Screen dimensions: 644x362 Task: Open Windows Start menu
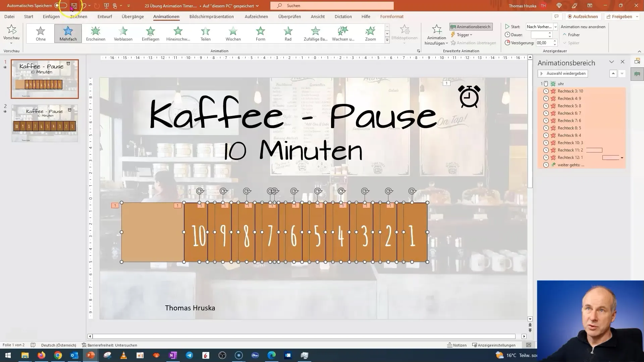(x=8, y=355)
